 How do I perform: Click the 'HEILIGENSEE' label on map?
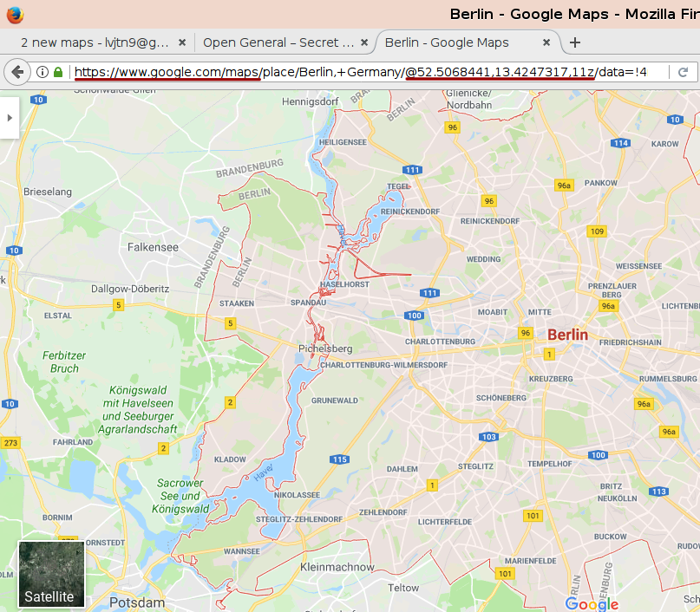coord(343,142)
